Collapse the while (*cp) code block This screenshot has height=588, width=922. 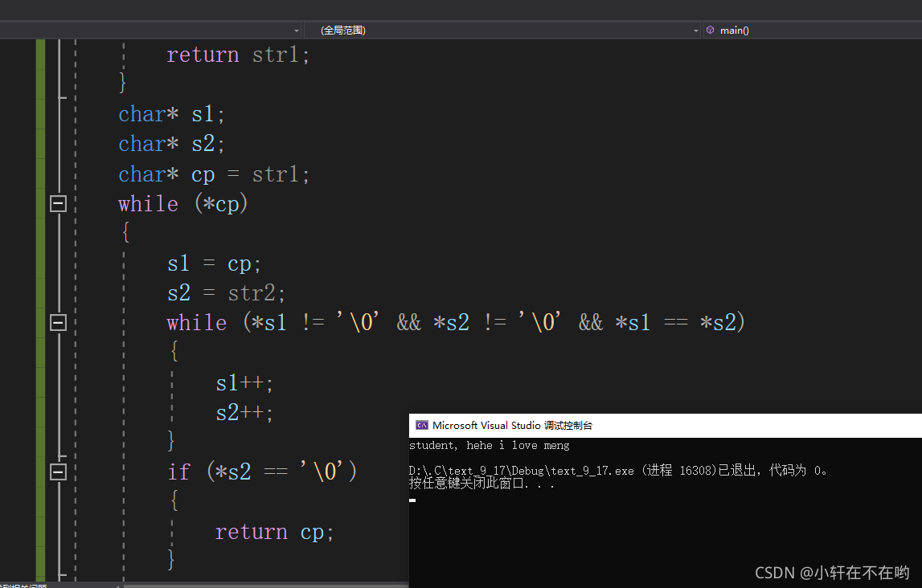pyautogui.click(x=58, y=203)
